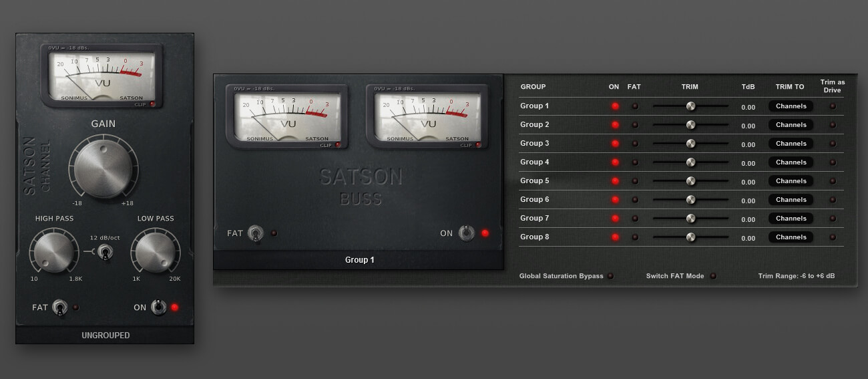Toggle the ON LED for Group 7

click(615, 219)
